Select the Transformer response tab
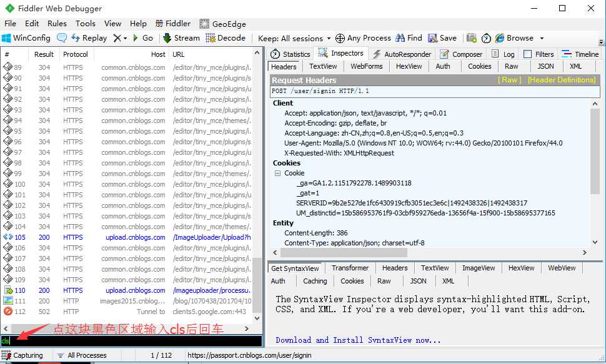Viewport: 606px width, 364px height. [x=350, y=268]
